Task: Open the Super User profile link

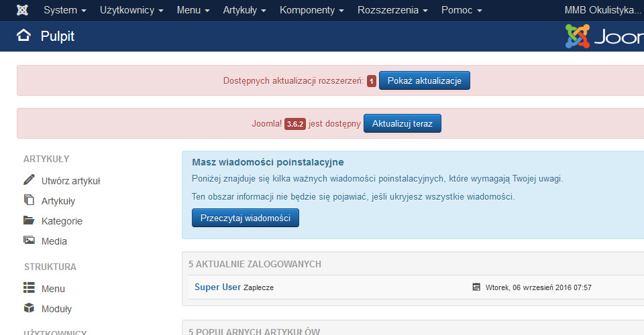Action: (x=217, y=287)
